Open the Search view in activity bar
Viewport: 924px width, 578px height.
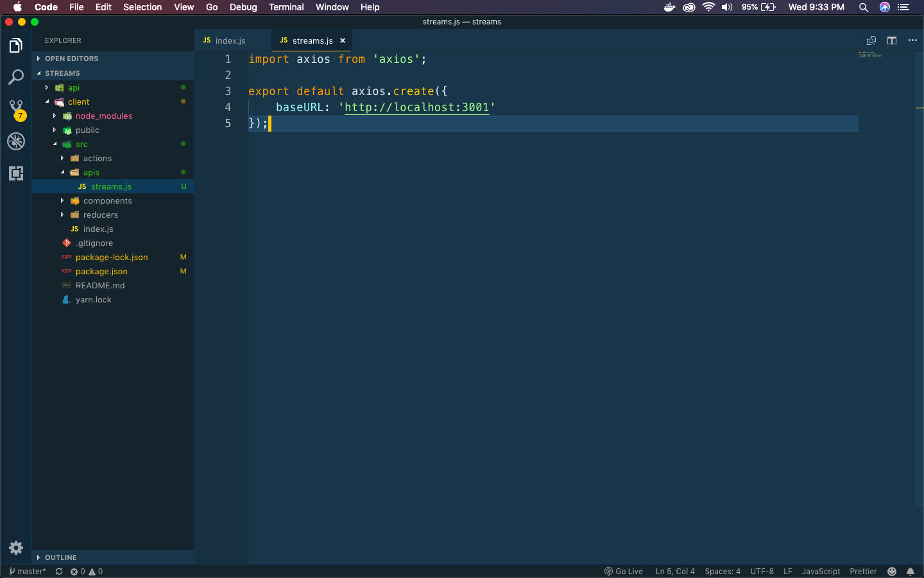point(16,77)
